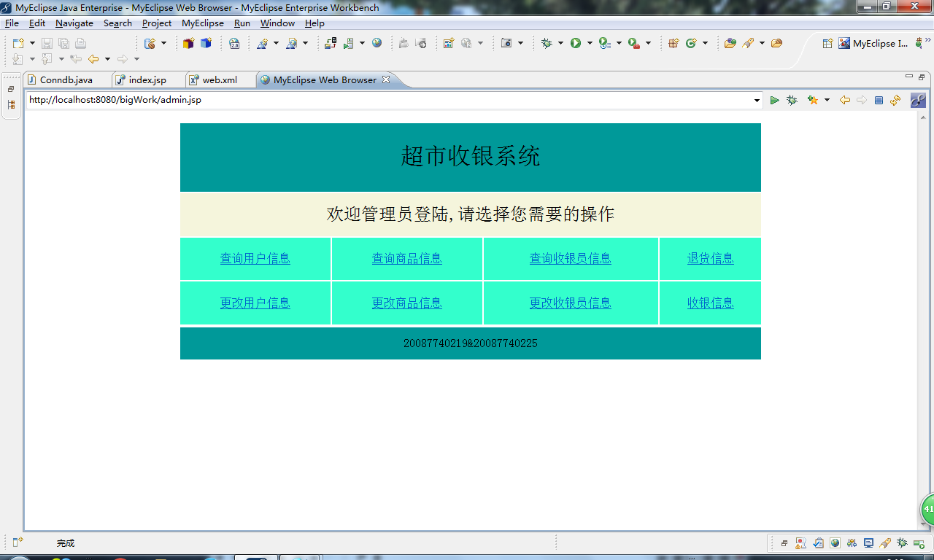Click the browser Go green arrow icon
The height and width of the screenshot is (560, 934).
[775, 100]
